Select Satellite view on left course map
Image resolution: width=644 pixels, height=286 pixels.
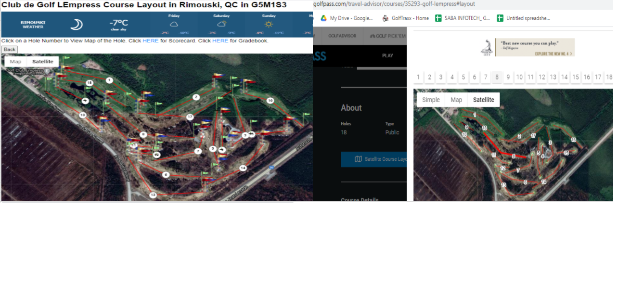(x=43, y=62)
